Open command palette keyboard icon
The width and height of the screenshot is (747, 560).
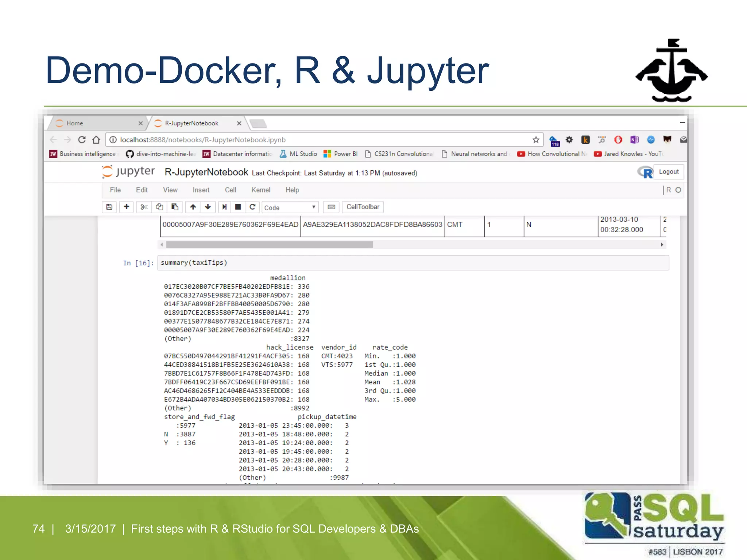pyautogui.click(x=331, y=207)
